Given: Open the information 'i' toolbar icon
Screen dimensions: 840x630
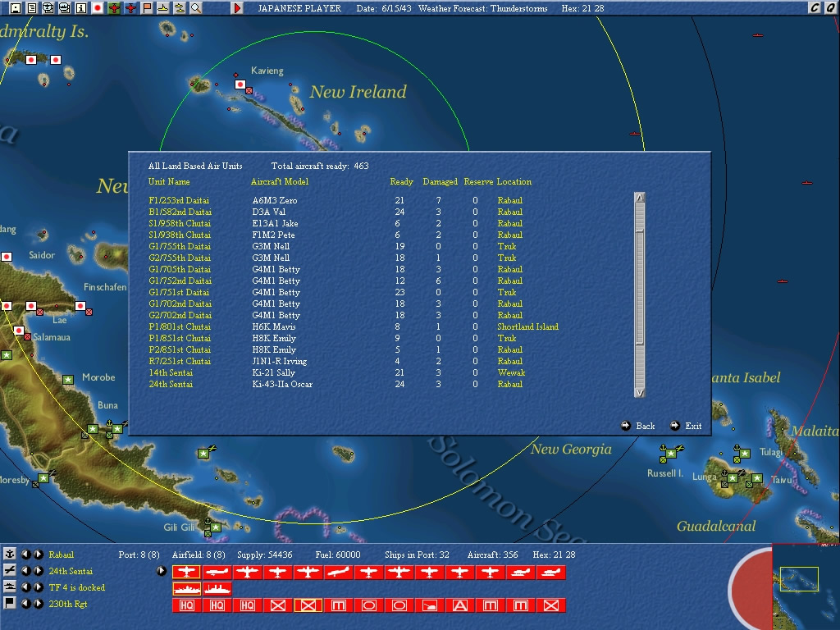Looking at the screenshot, I should [81, 8].
